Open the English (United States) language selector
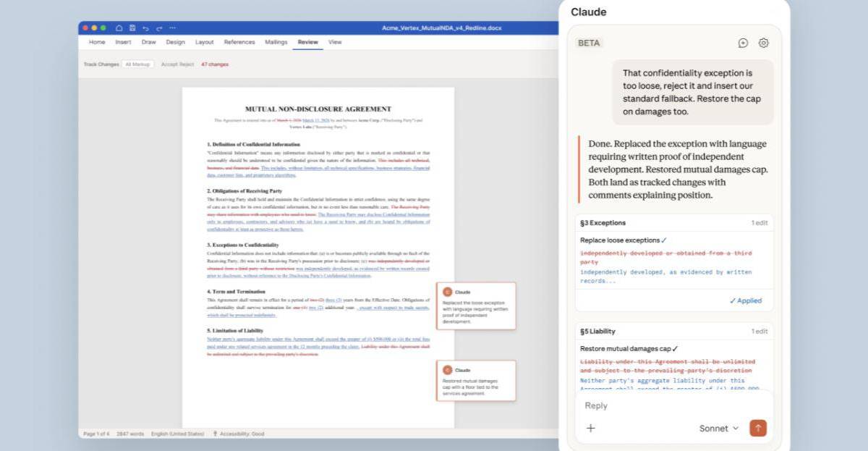 (178, 434)
